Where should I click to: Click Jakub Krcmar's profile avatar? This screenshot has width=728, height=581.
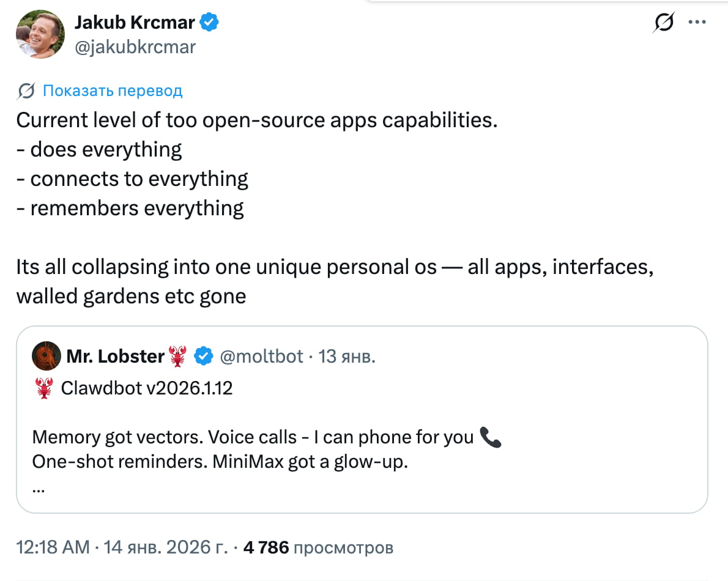40,35
